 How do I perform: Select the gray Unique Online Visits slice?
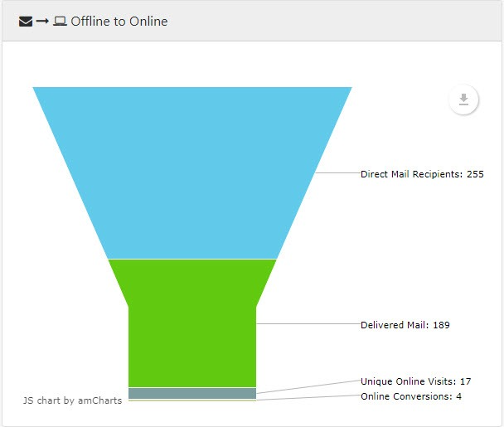coord(192,393)
